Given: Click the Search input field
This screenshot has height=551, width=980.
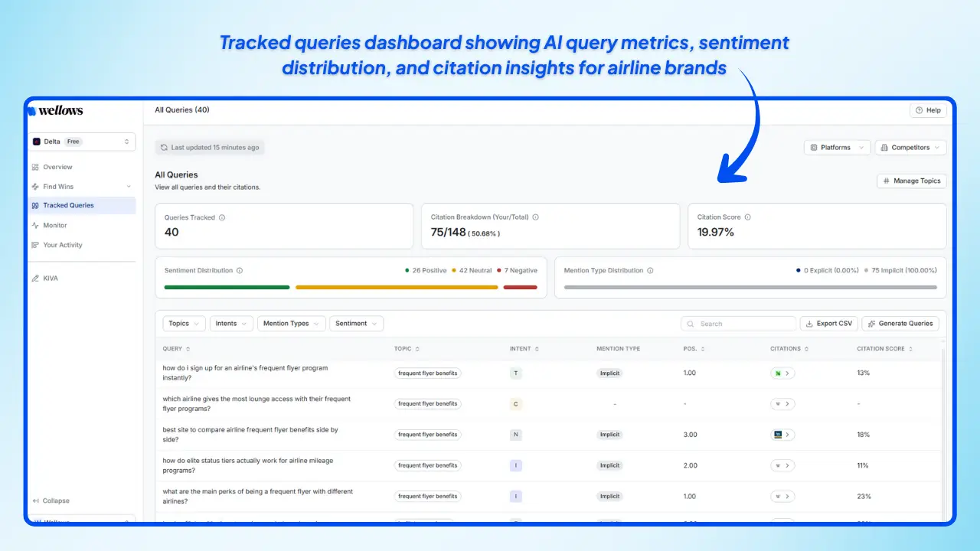Looking at the screenshot, I should [738, 324].
